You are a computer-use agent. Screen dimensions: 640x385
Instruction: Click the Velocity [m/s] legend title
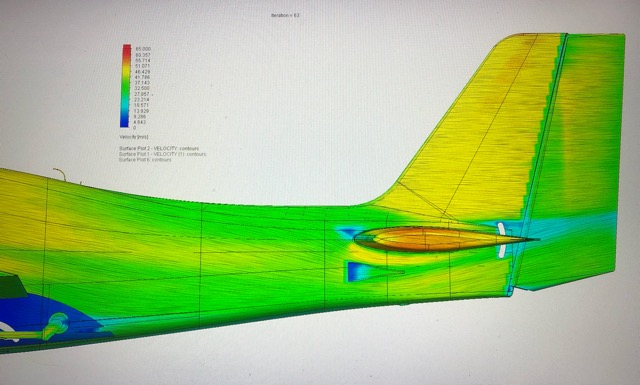[x=134, y=137]
